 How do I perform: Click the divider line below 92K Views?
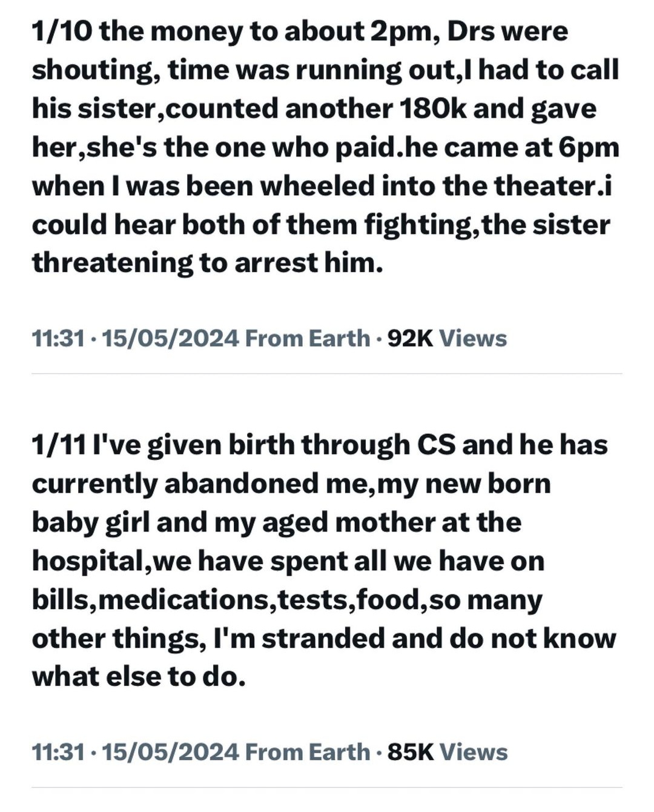pyautogui.click(x=327, y=374)
